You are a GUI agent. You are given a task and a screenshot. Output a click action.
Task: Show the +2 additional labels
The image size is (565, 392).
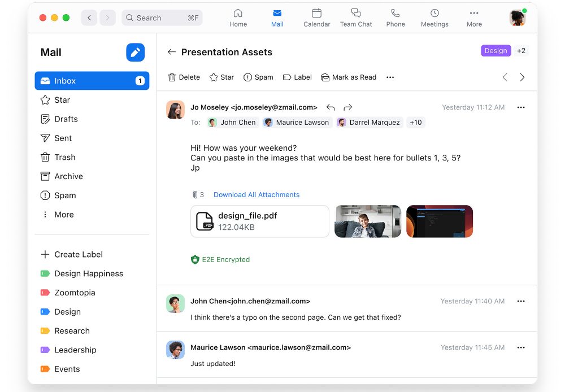(x=521, y=51)
